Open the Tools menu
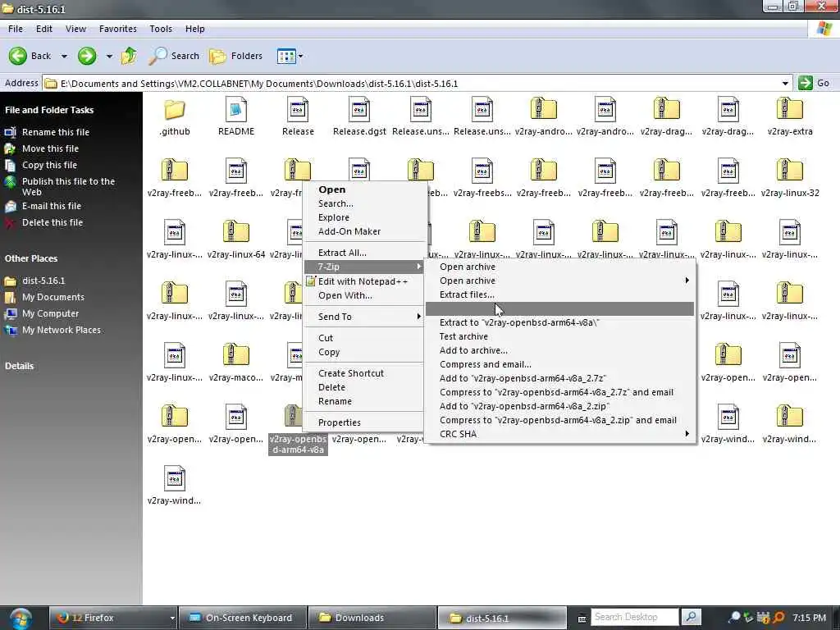The height and width of the screenshot is (630, 840). (161, 29)
